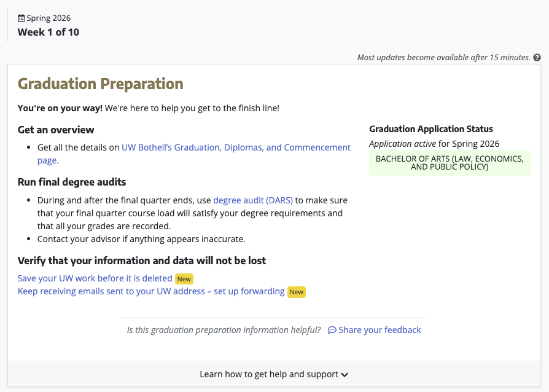Click the down chevron next to help and support
Viewport: 549px width, 392px height.
[x=345, y=374]
